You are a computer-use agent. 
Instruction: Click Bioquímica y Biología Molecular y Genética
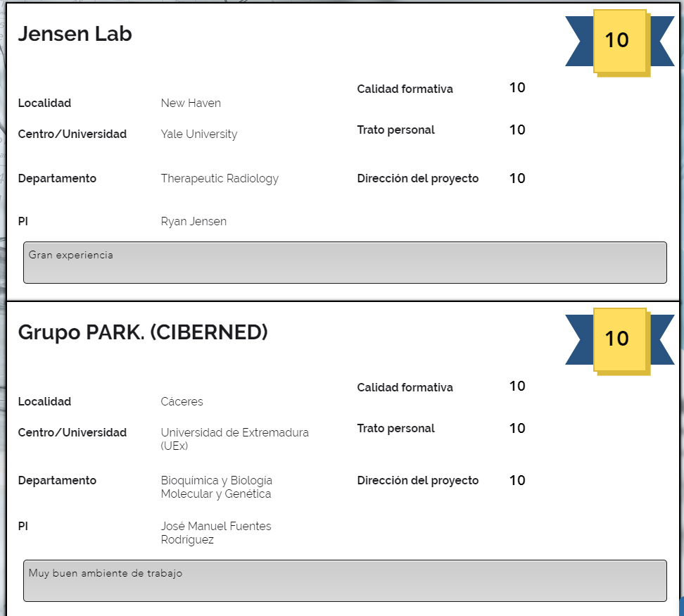(x=216, y=487)
